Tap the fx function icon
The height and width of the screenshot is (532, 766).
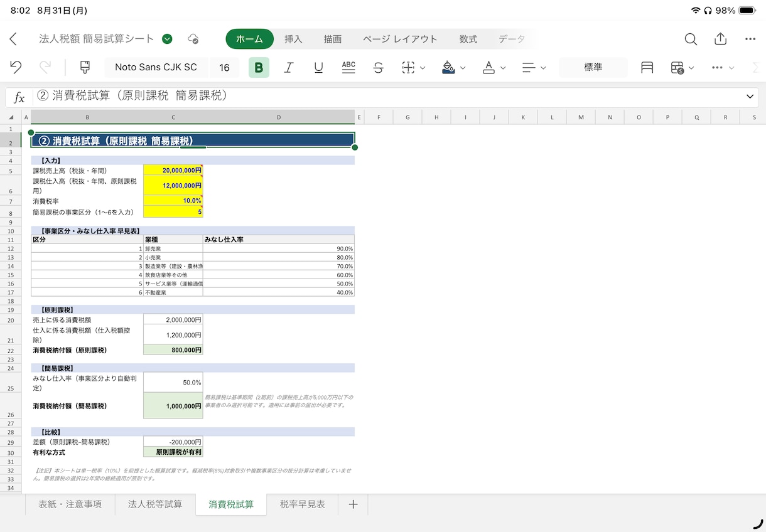19,97
